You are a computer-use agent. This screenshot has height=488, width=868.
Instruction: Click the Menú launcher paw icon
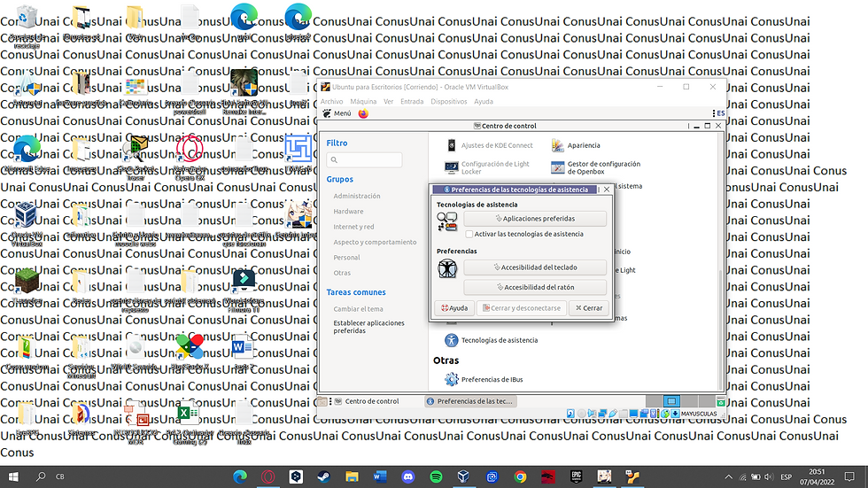(x=327, y=113)
